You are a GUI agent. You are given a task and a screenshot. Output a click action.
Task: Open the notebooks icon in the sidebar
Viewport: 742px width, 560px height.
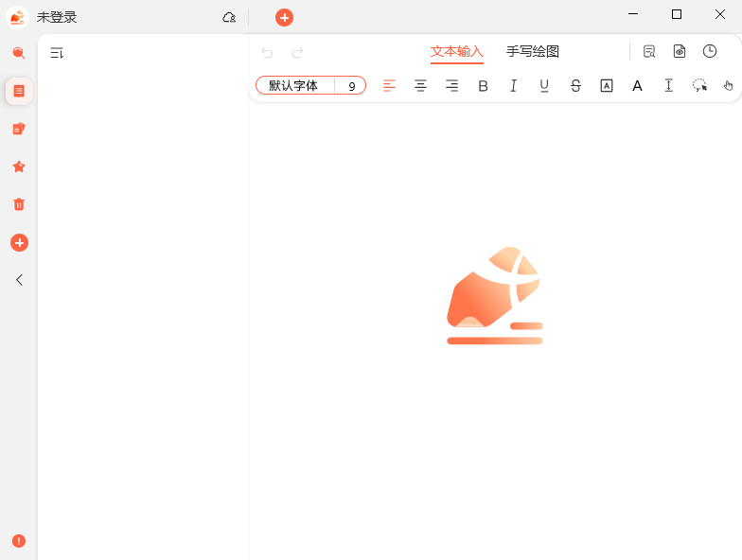(19, 129)
